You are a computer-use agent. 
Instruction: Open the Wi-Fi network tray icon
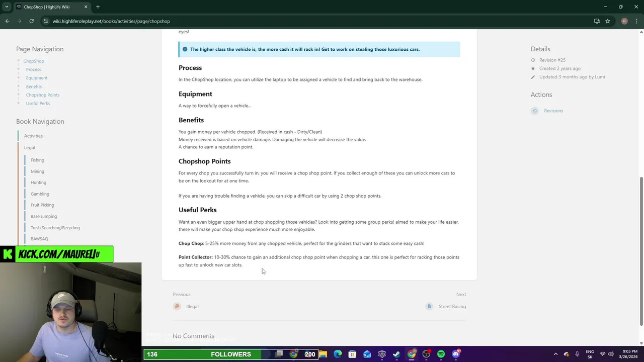tap(603, 354)
